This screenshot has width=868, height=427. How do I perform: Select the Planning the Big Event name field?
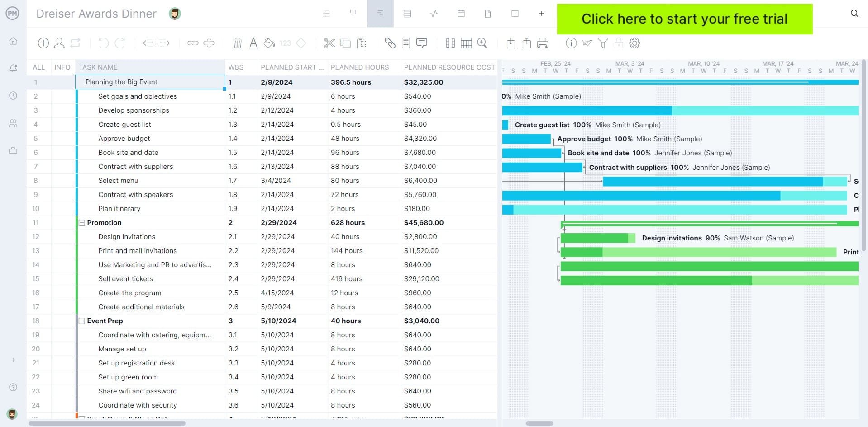pos(150,82)
